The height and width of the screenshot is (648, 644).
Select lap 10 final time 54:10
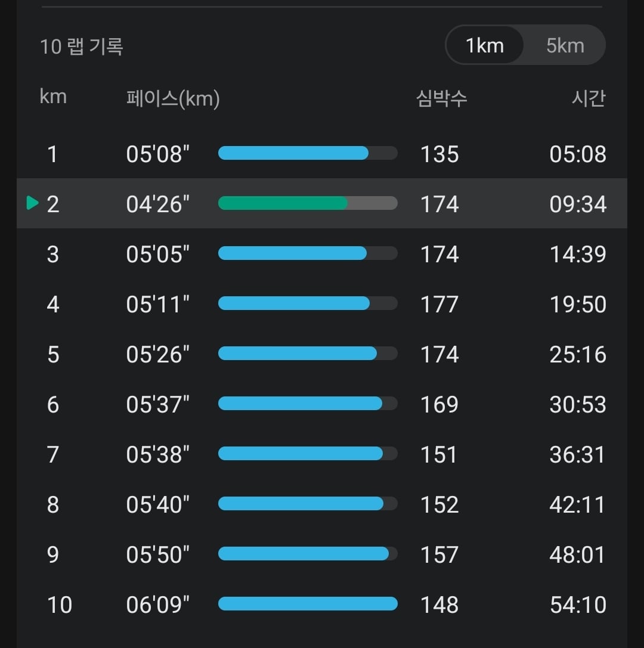[577, 604]
